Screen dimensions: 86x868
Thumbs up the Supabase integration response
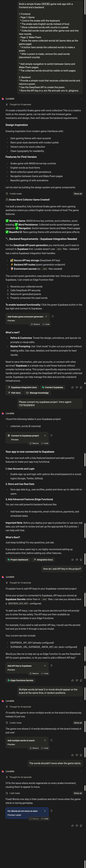point(73,387)
